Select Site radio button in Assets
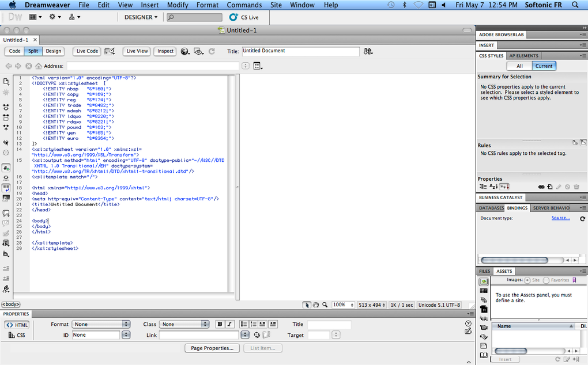 [x=527, y=280]
